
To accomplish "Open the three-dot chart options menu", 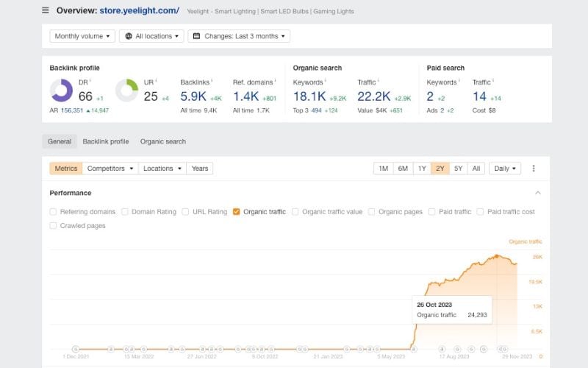I will [534, 169].
